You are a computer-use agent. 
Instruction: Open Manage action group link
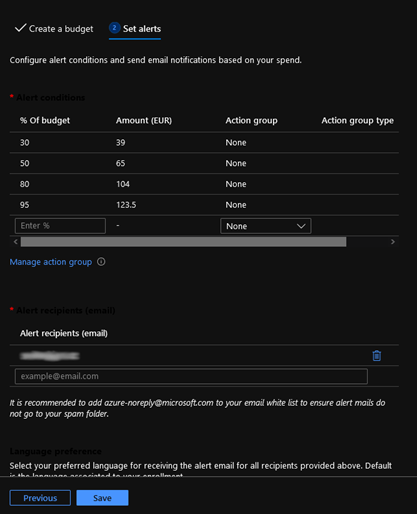point(51,262)
